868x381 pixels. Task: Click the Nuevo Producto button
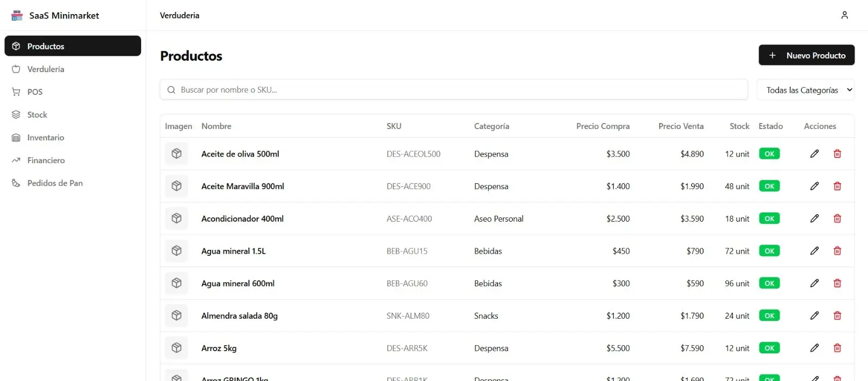(806, 55)
